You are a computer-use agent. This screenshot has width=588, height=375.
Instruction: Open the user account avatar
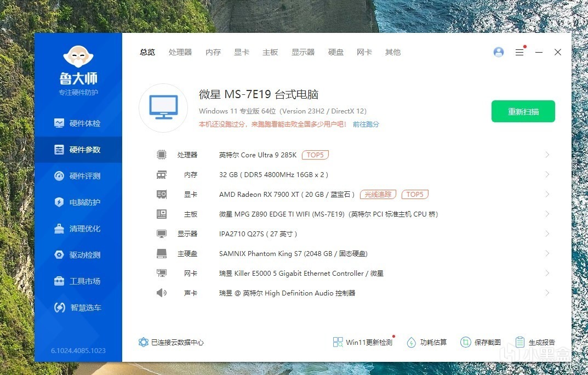click(498, 52)
